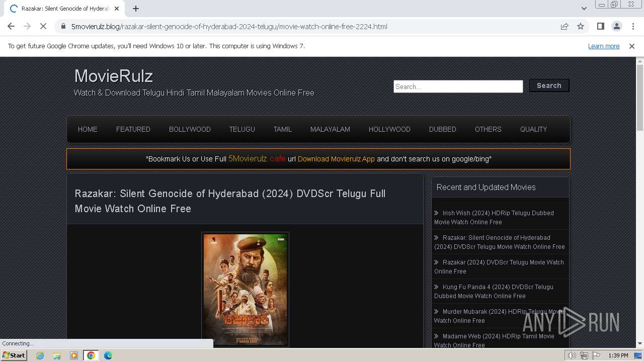Open the QUALITY menu
Image resolution: width=644 pixels, height=362 pixels.
tap(533, 129)
